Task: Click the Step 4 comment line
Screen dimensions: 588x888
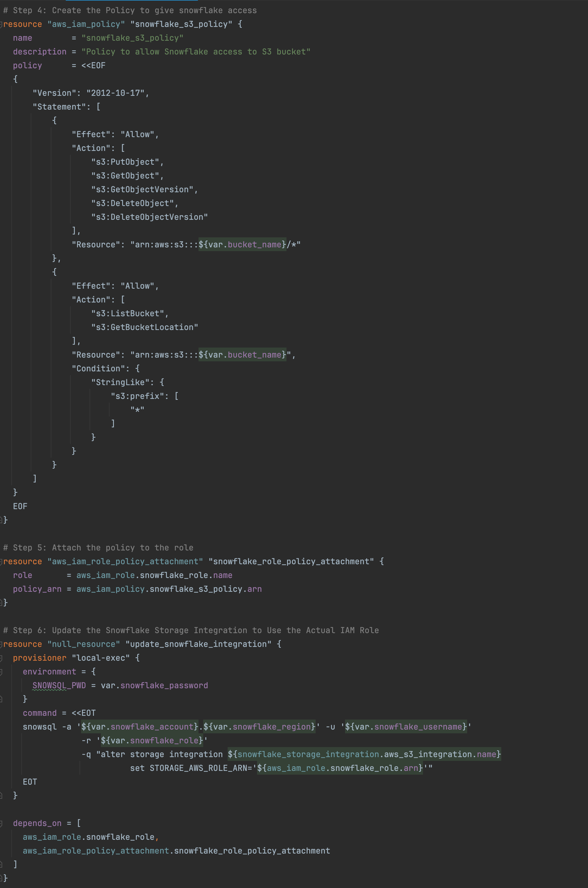Action: [x=130, y=11]
